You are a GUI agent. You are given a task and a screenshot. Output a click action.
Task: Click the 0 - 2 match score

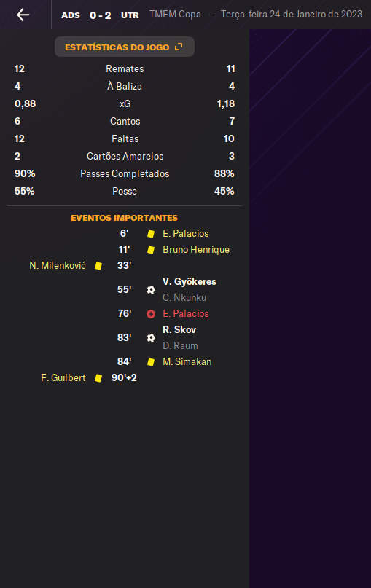pyautogui.click(x=100, y=15)
